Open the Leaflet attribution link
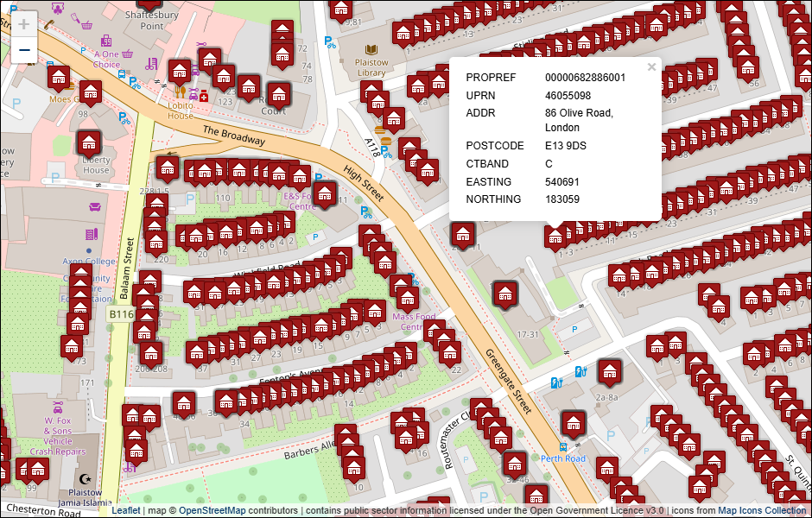812x518 pixels. (x=125, y=510)
